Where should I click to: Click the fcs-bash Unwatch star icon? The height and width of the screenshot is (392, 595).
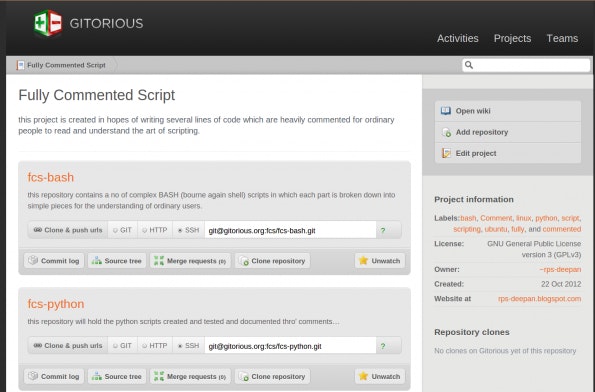click(364, 260)
